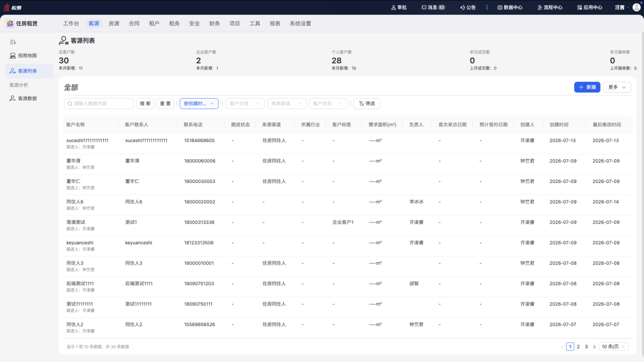
Task: Click 邰智 in the 负责人 column
Action: tap(414, 284)
